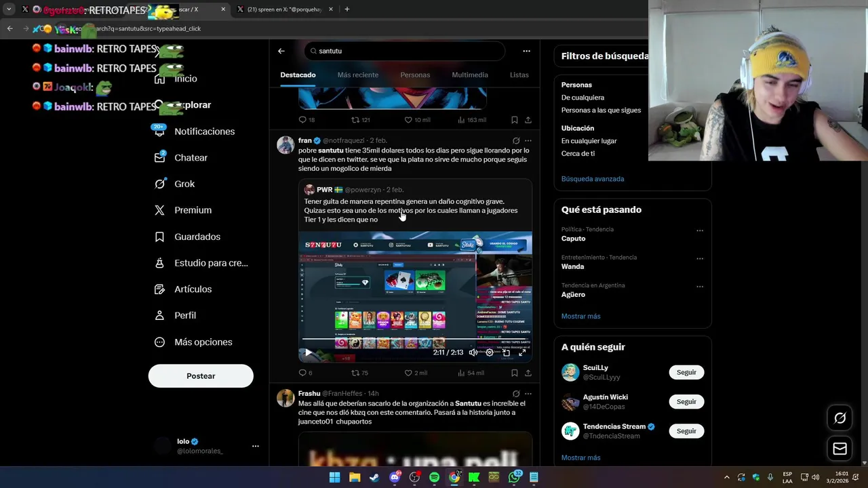Repost the top post with 121 reposts
This screenshot has height=488, width=868.
pos(360,120)
